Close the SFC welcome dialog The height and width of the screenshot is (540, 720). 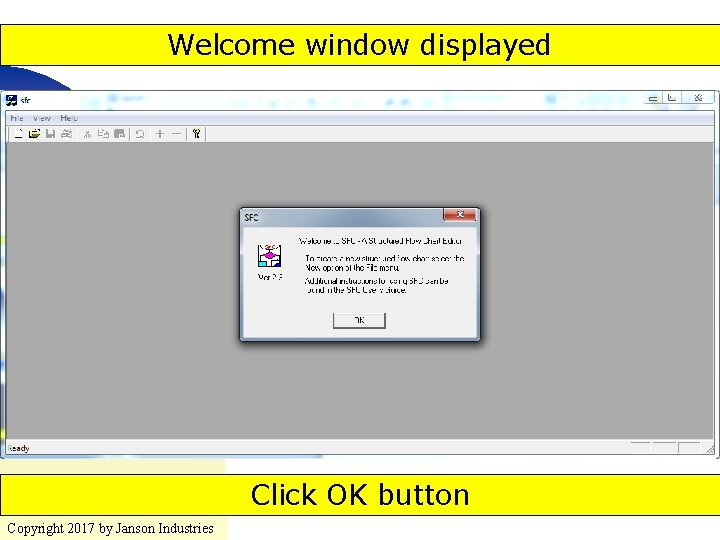[459, 214]
